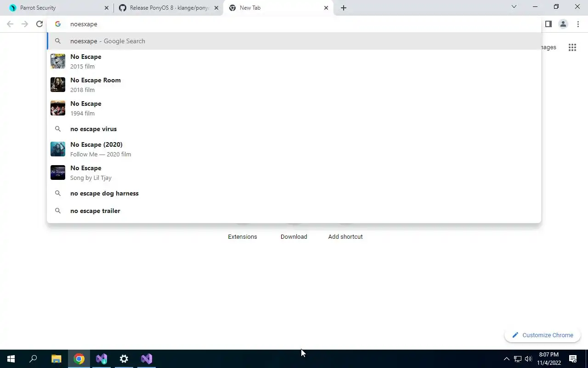Click the Chrome taskbar icon

(79, 359)
